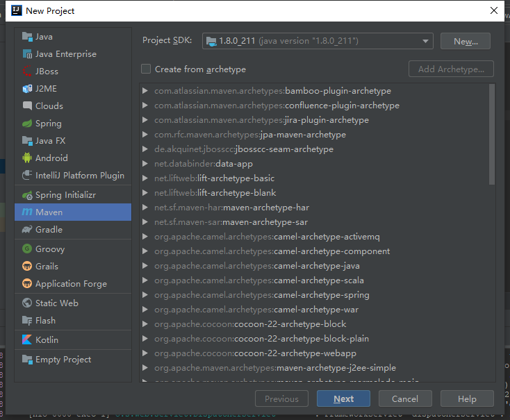Select the Empty Project icon
The height and width of the screenshot is (420, 510).
(x=27, y=359)
